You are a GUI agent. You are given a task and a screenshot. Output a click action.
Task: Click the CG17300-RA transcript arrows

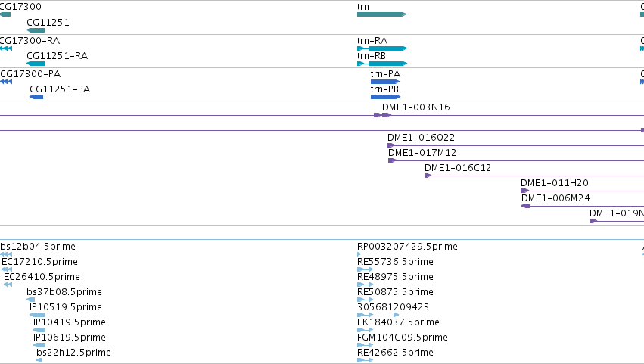coord(6,48)
